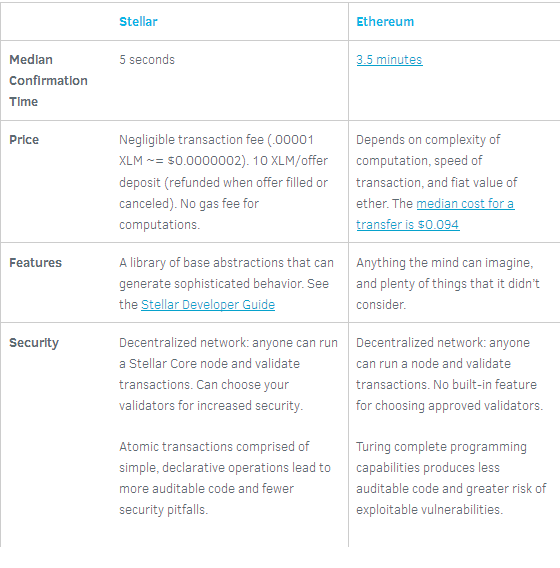Click the Atomic transactions paragraph

225,478
